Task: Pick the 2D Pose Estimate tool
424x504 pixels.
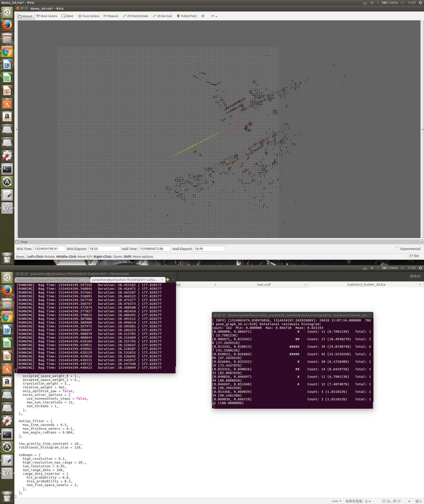Action: point(135,16)
